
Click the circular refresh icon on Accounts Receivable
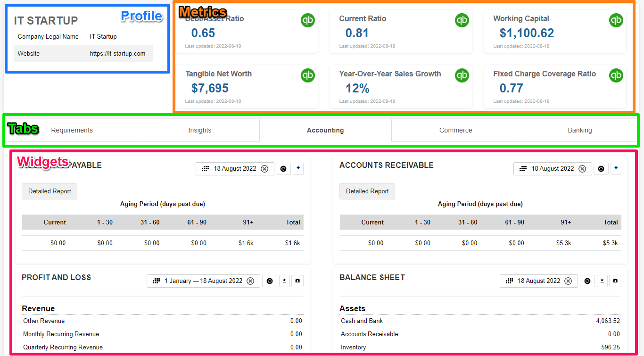(x=601, y=169)
